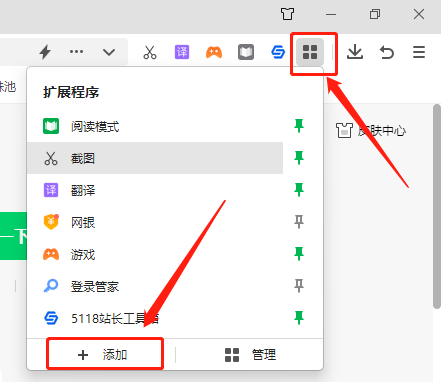Click the orange shield icon beside 网银
Viewport: 441px width, 382px height.
51,222
